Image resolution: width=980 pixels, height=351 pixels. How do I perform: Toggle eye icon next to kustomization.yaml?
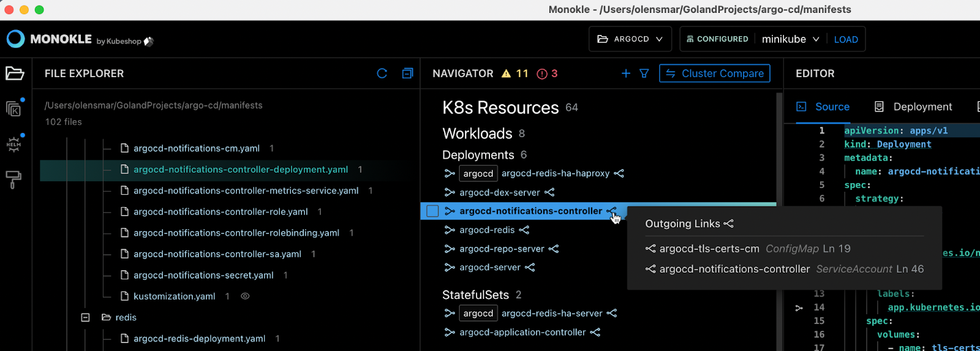(x=245, y=296)
